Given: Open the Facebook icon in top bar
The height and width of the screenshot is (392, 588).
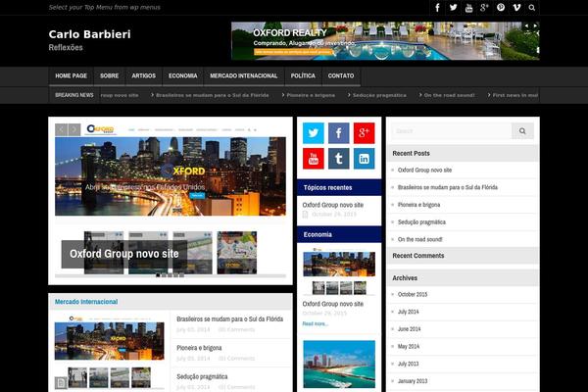Looking at the screenshot, I should (437, 8).
